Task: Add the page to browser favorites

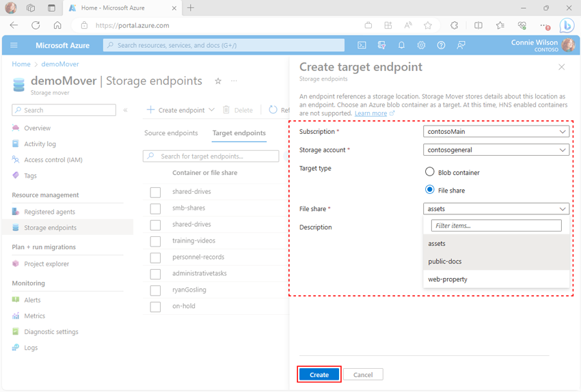Action: (x=428, y=25)
